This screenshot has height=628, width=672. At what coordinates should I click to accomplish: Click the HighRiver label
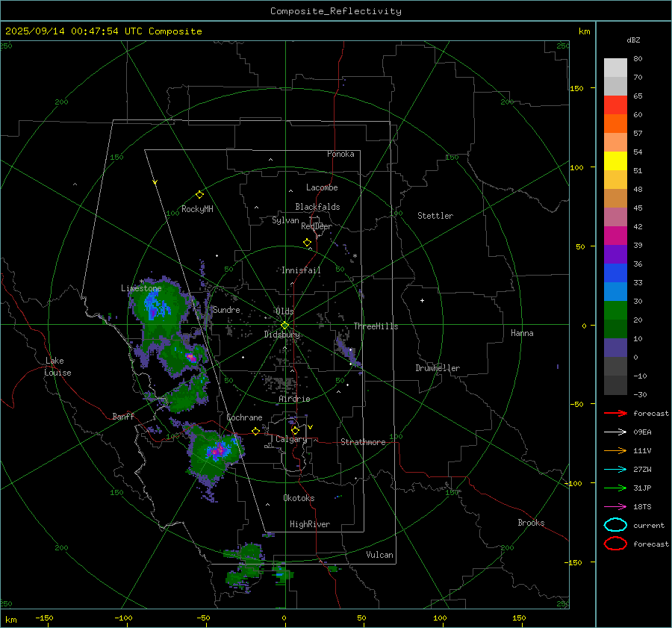[x=310, y=524]
